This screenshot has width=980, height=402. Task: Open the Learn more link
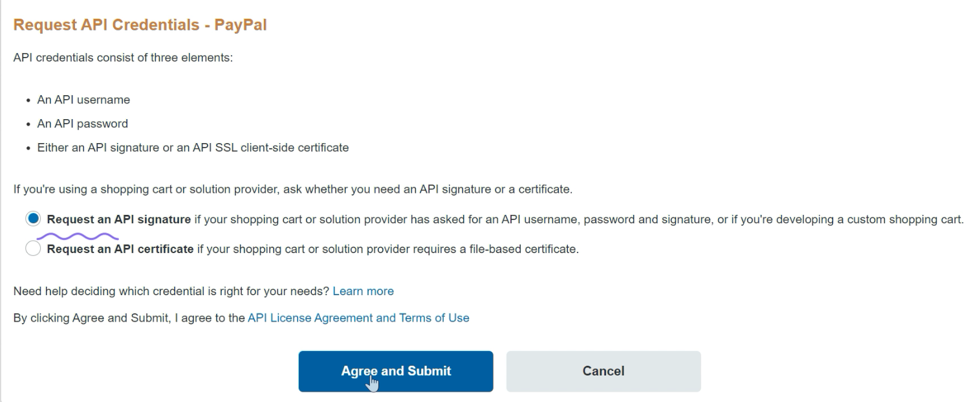pos(363,291)
